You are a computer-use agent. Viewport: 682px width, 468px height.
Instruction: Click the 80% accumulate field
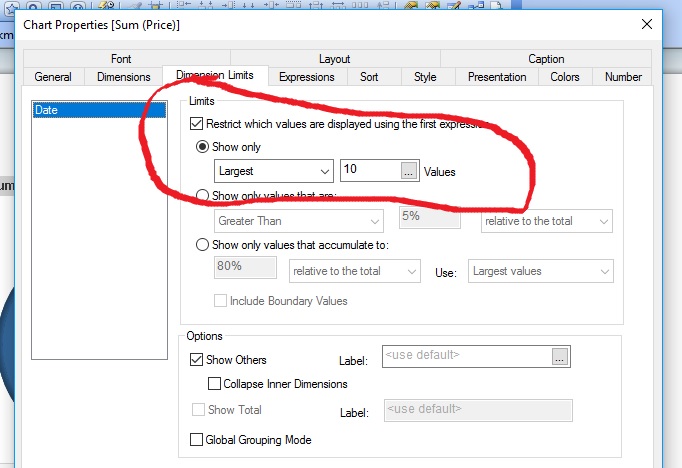click(x=245, y=267)
